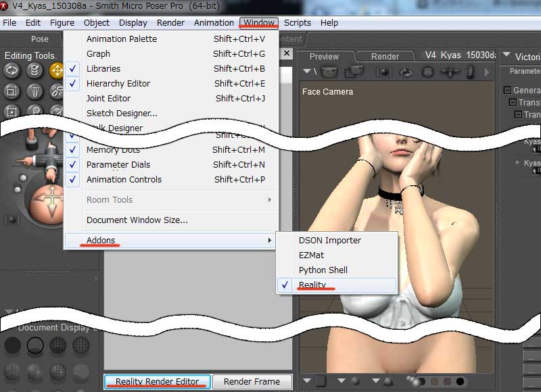
Task: Click the figure silhouette icon in Preview toolbar
Action: (x=470, y=72)
